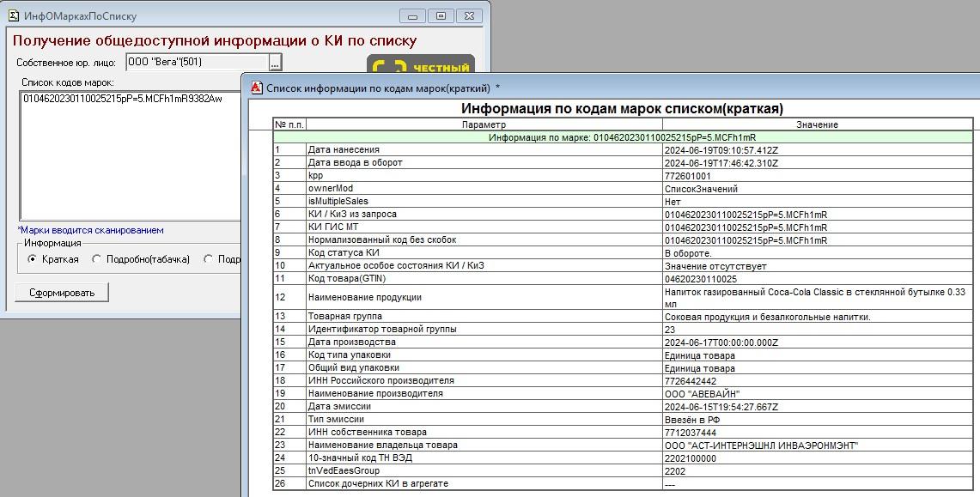Viewport: 980px width, 497px height.
Task: Click the Значение column header
Action: pos(816,124)
